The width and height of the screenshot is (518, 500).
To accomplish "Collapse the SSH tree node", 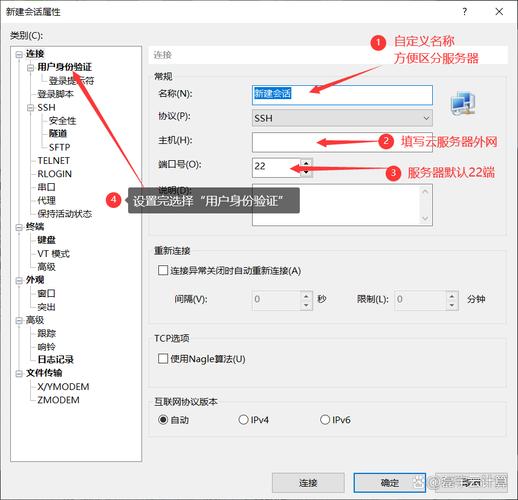I will point(31,108).
